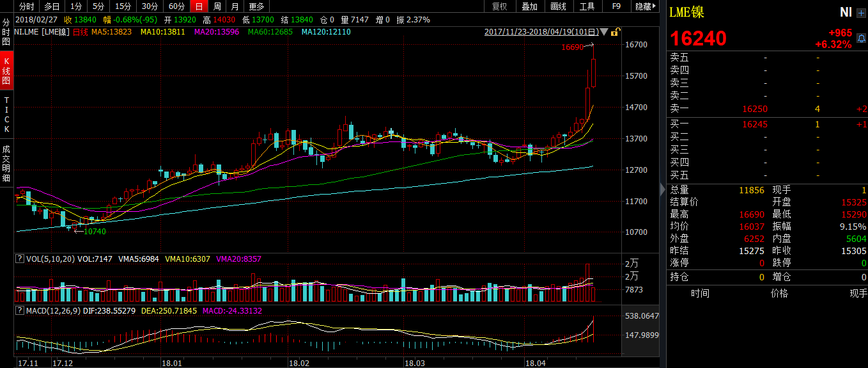Click the 叠加 overlay button
The height and width of the screenshot is (368, 868).
[529, 6]
